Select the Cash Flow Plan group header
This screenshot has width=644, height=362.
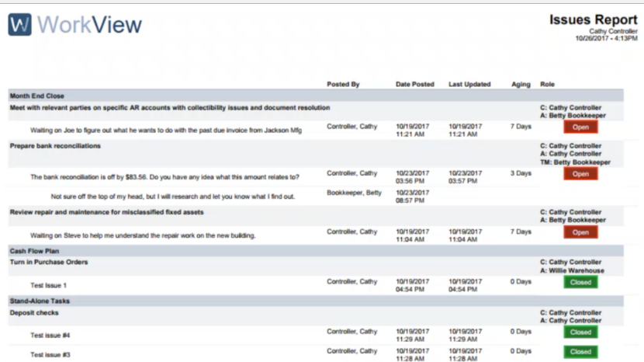click(33, 251)
